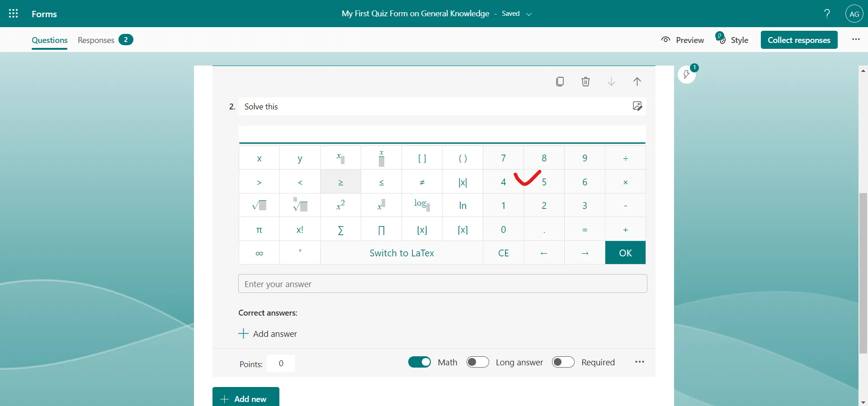Open the suggestions lightning bolt badge
Viewport: 868px width, 406px height.
click(x=687, y=74)
